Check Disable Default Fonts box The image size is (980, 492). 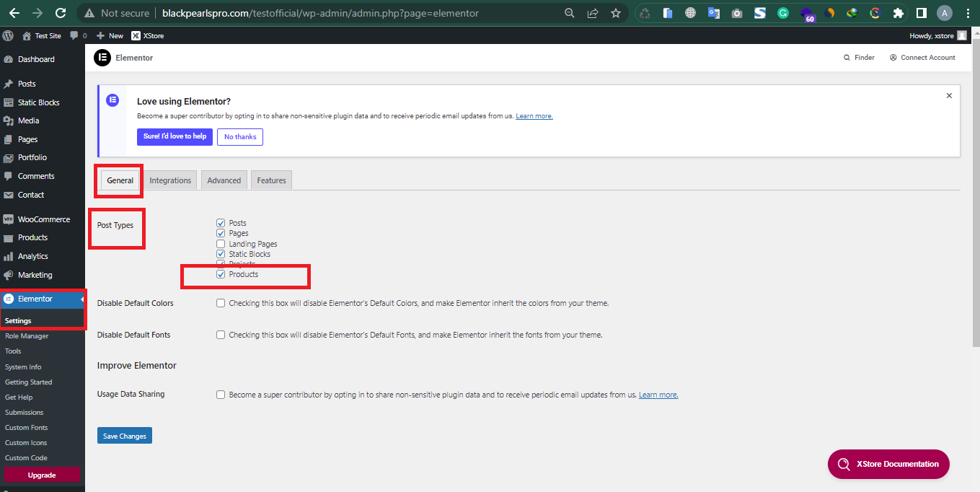(221, 335)
